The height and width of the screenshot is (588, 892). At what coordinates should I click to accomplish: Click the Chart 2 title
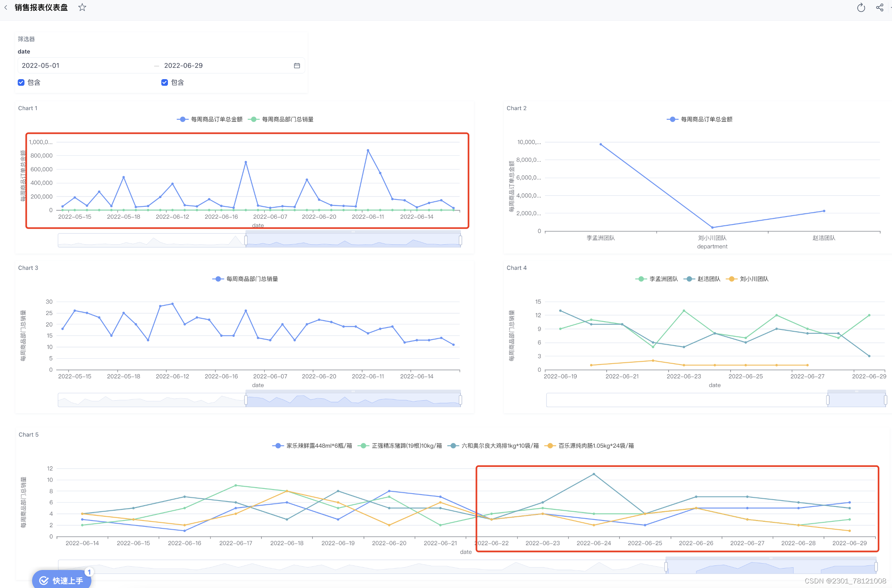point(517,108)
